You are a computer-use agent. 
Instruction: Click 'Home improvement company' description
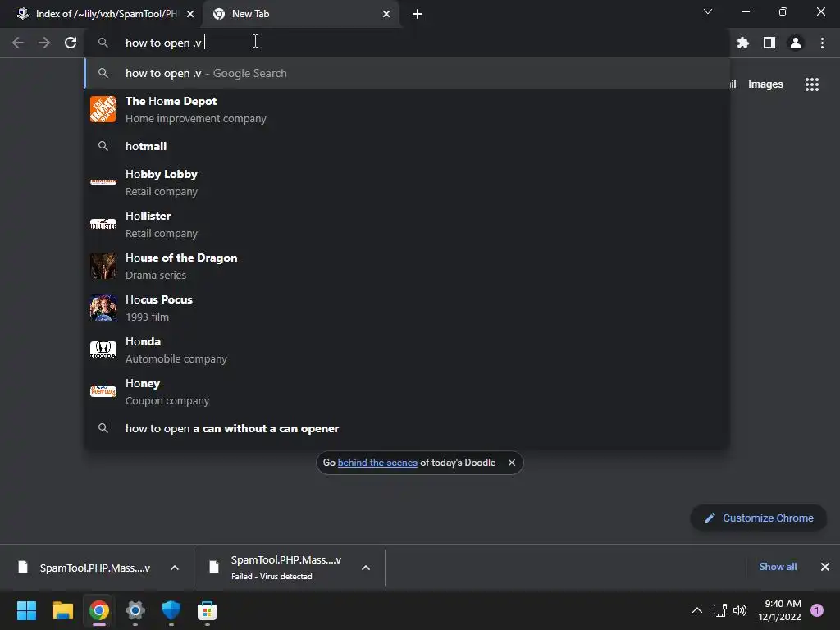(195, 118)
